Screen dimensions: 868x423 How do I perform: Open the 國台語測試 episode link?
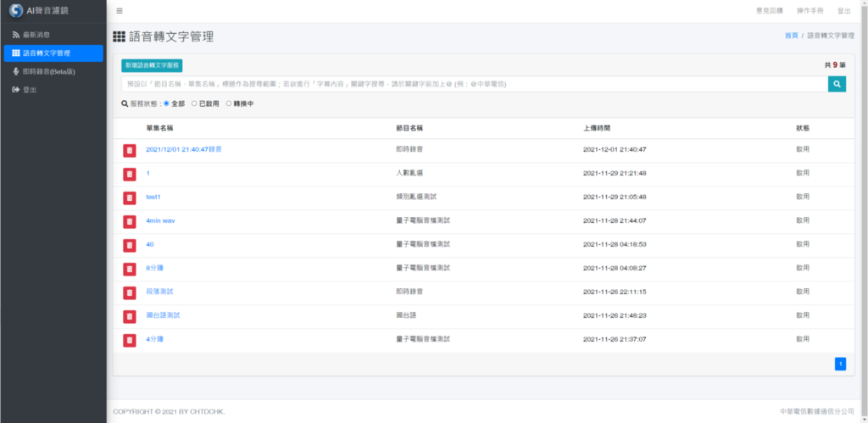point(163,315)
